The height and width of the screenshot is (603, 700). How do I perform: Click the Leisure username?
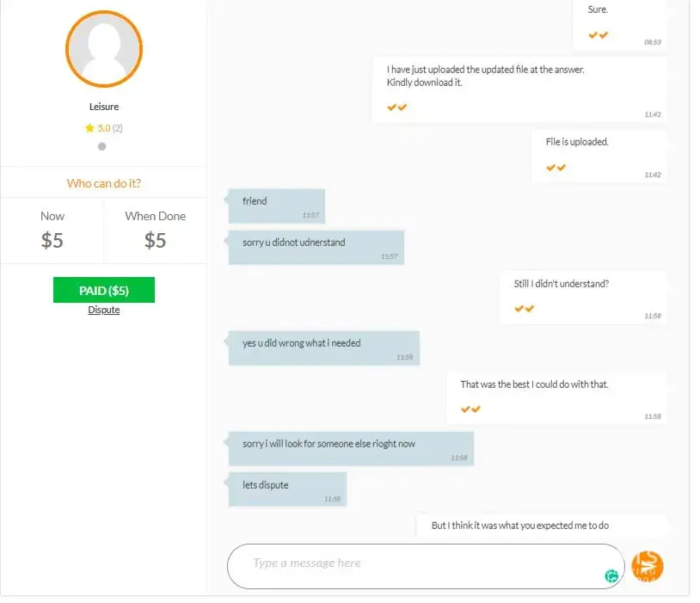point(104,107)
